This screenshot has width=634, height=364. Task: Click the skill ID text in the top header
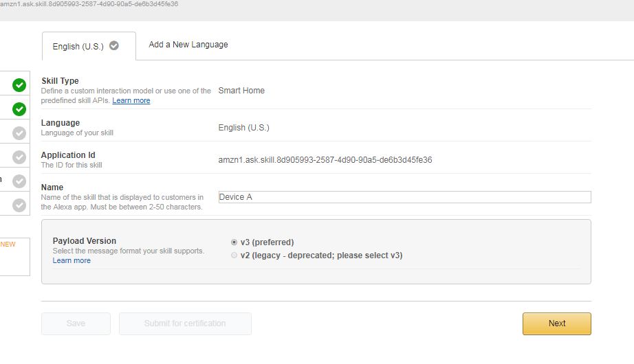(x=89, y=3)
